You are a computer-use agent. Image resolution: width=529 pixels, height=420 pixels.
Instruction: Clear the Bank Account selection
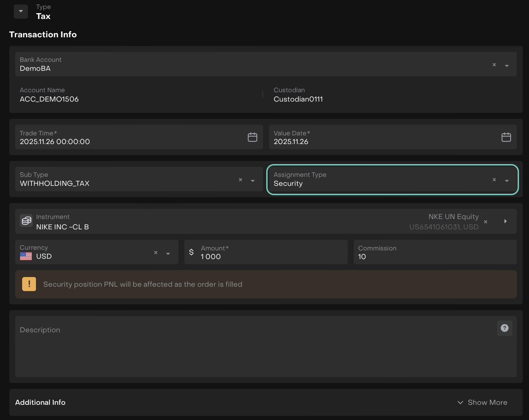494,65
